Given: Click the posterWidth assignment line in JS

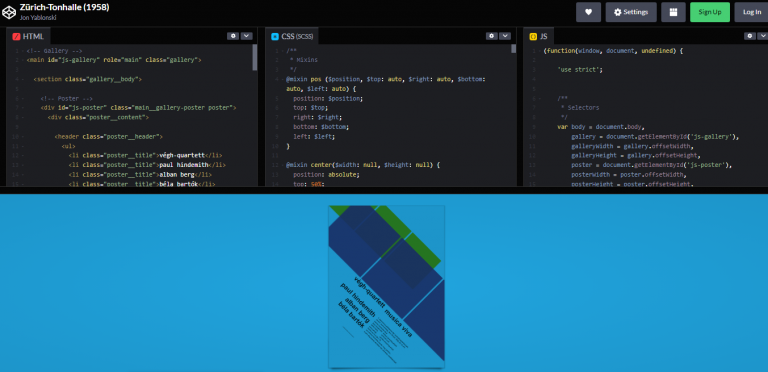Looking at the screenshot, I should (630, 175).
